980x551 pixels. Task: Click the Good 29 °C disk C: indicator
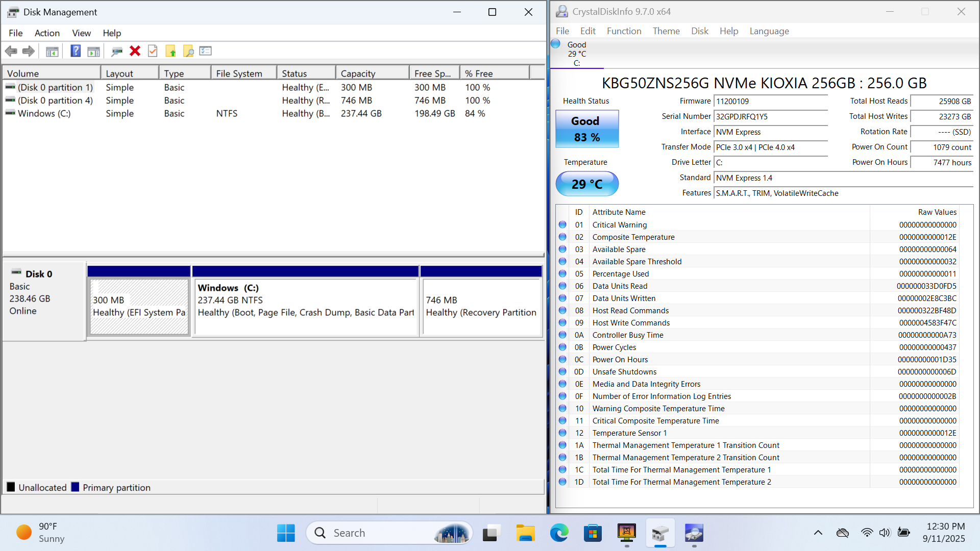(x=576, y=54)
